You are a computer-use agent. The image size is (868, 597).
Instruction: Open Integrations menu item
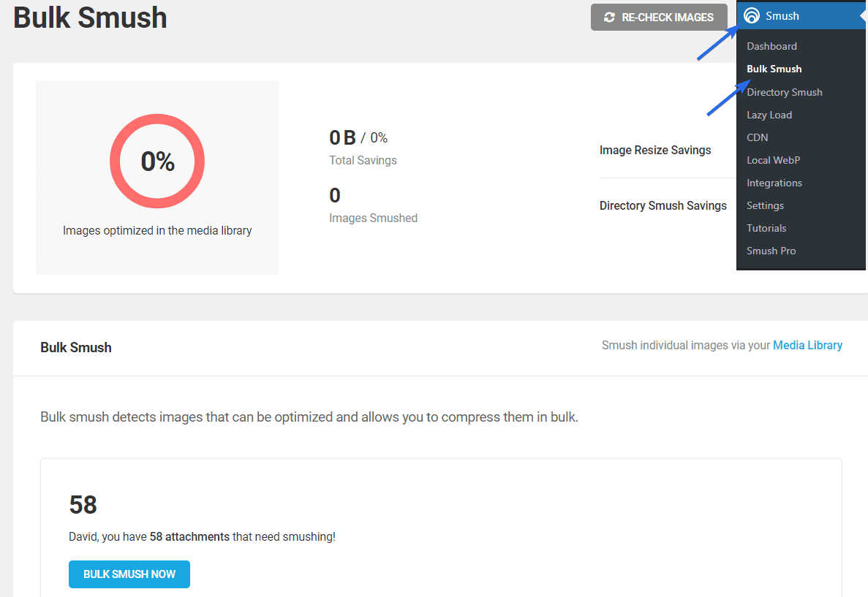[774, 183]
